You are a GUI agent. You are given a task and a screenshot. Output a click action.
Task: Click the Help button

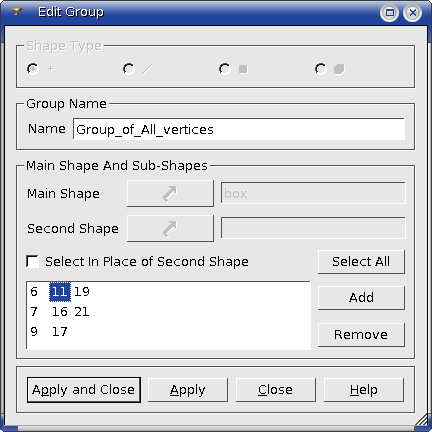(364, 390)
